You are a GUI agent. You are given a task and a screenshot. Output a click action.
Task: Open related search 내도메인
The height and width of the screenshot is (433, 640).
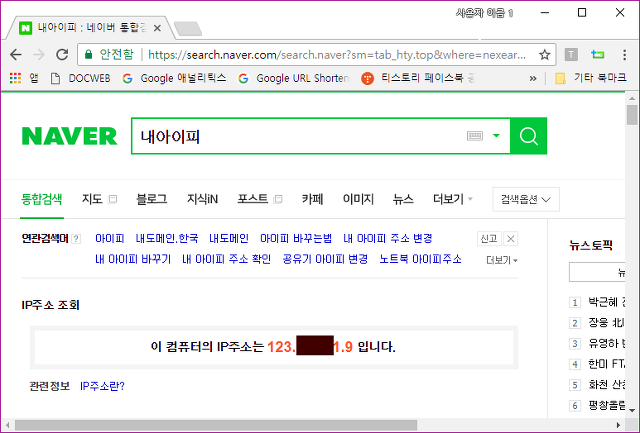229,238
